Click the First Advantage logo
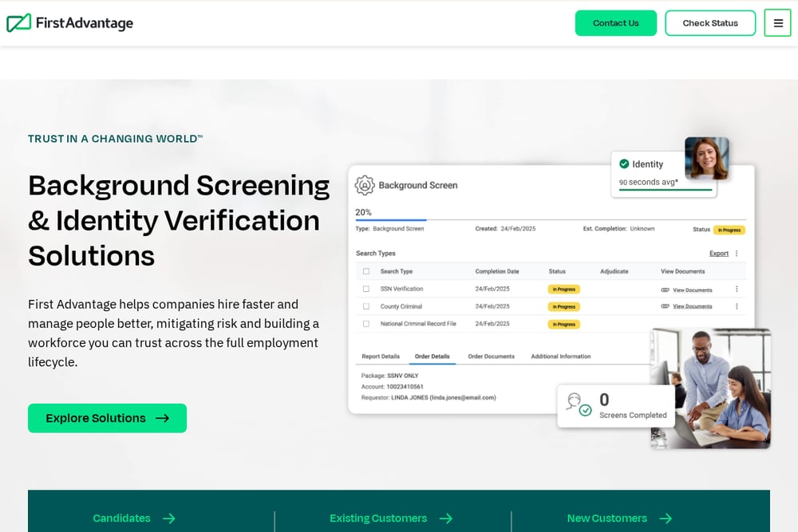Viewport: 798px width, 532px height. click(69, 23)
